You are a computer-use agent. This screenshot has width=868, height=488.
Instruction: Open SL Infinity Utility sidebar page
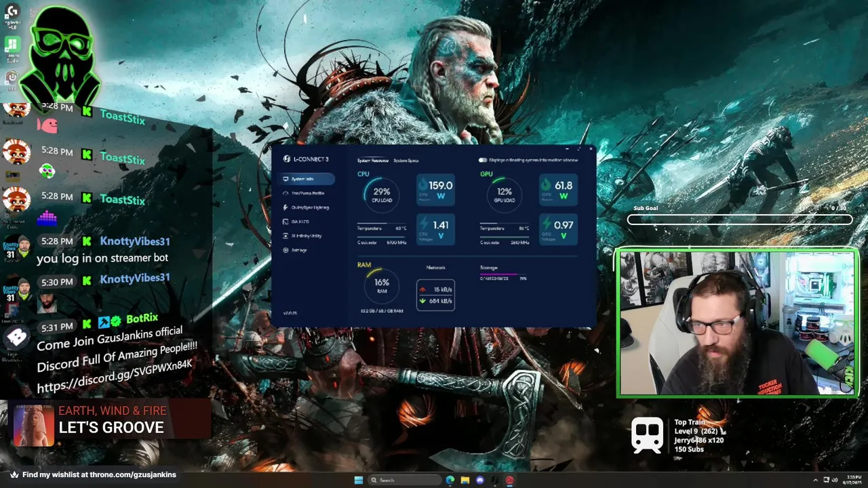click(307, 236)
